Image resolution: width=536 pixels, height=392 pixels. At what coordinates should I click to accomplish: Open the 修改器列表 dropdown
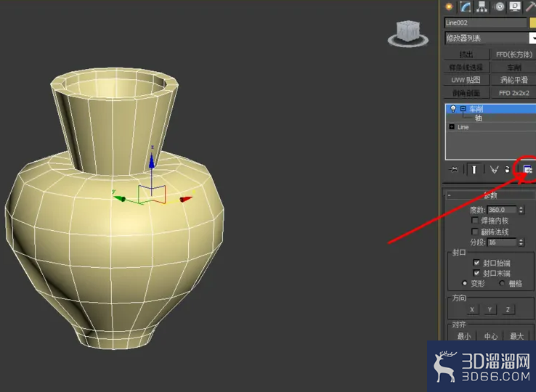[532, 38]
